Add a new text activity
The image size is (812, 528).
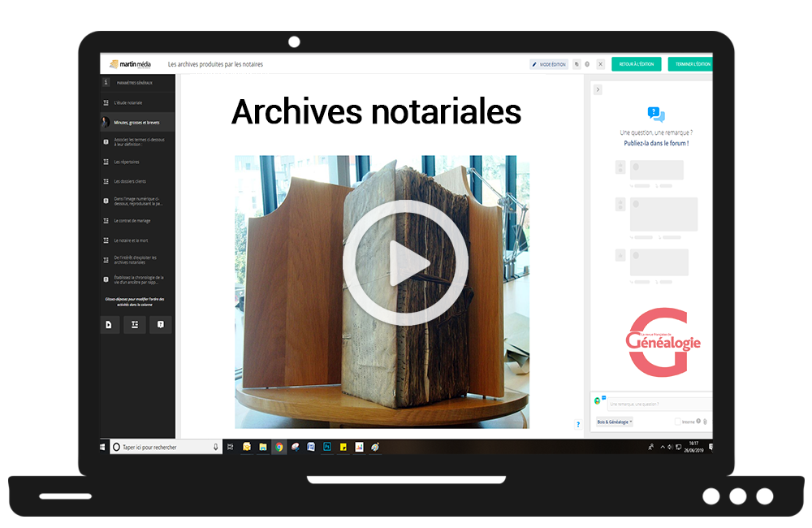pos(135,325)
